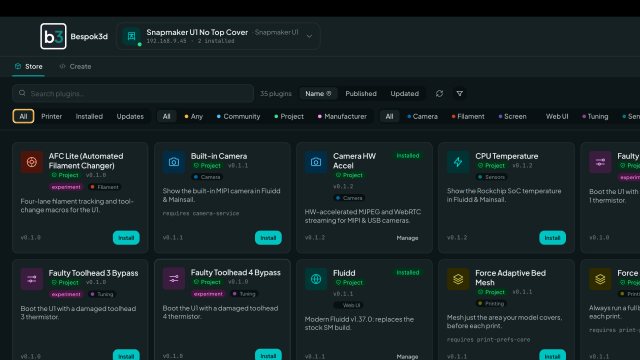Screen dimensions: 640x360
Task: Open the filter funnel icon
Action: point(460,93)
